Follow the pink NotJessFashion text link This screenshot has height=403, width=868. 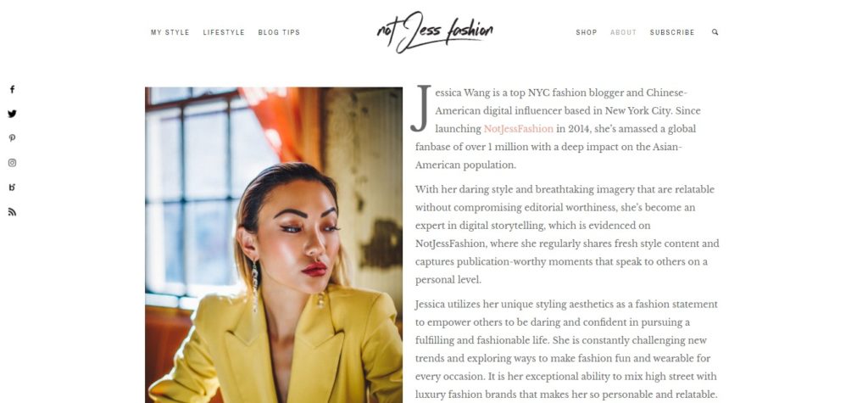(518, 129)
